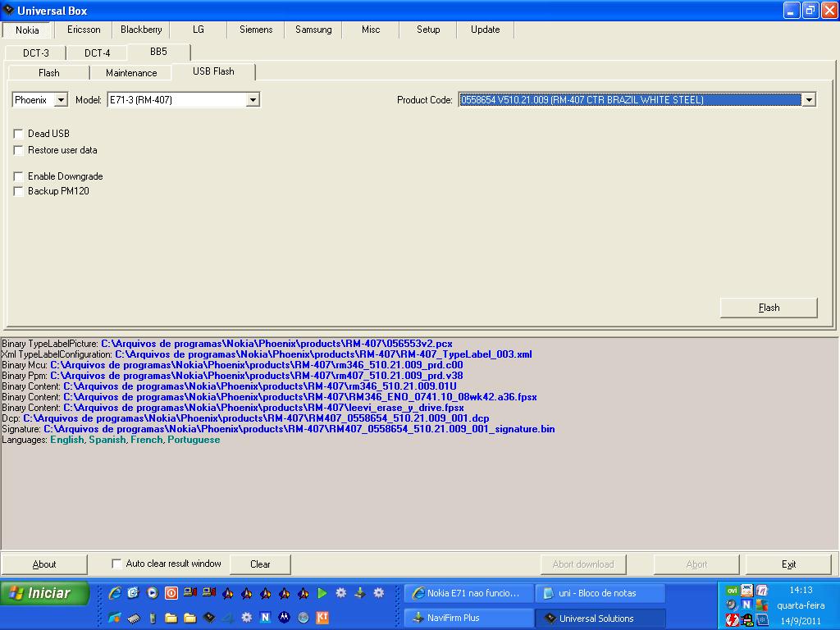Open the Maintenance tab
This screenshot has height=630, width=840.
point(131,73)
